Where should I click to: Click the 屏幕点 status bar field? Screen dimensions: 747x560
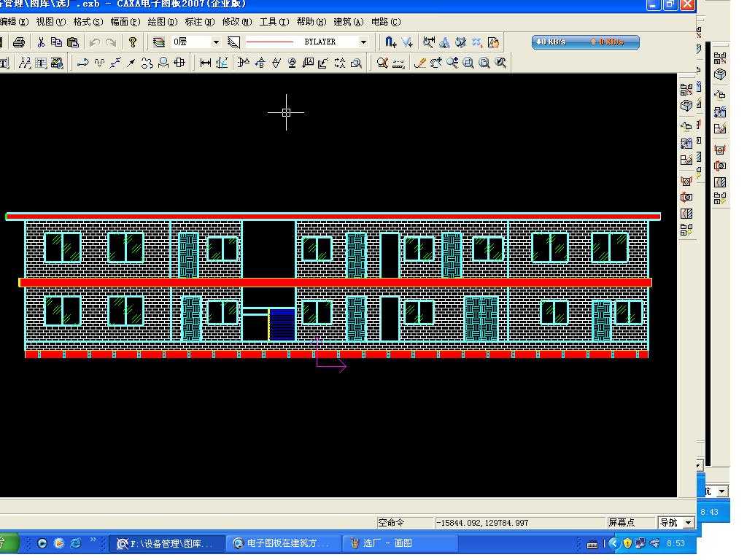pos(630,523)
